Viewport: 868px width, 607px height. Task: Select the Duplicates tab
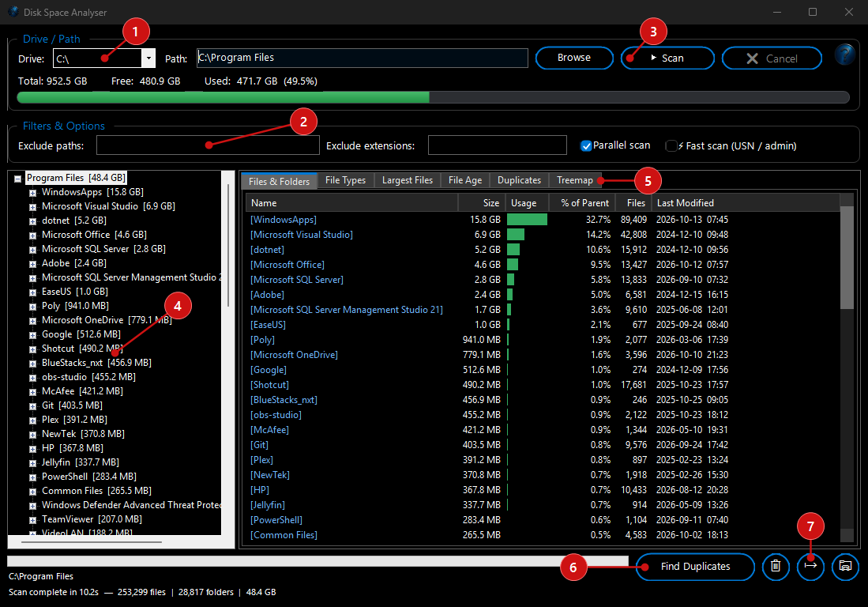pyautogui.click(x=519, y=180)
